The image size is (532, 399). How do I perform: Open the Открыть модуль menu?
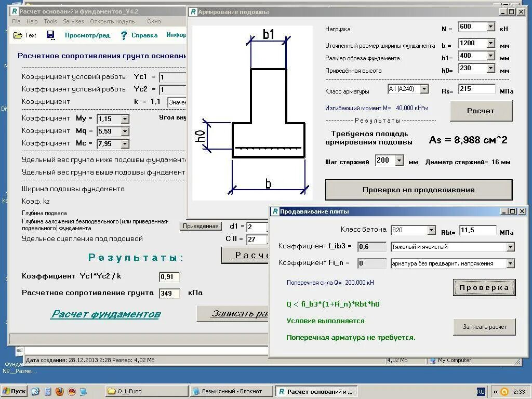point(112,21)
